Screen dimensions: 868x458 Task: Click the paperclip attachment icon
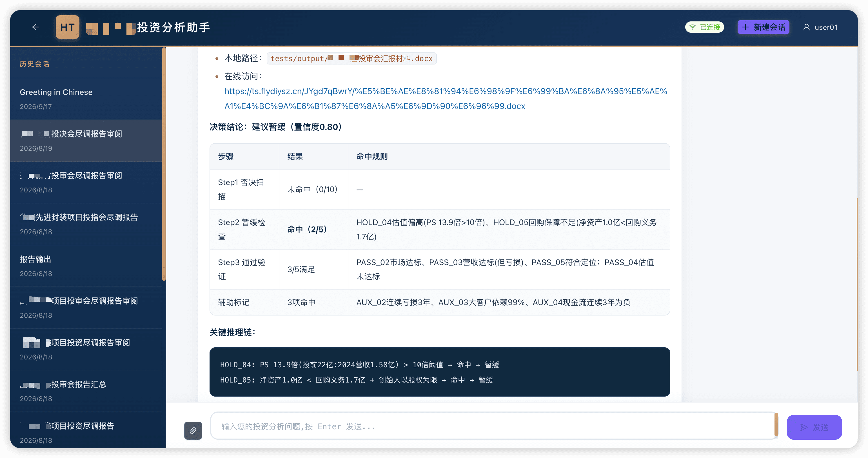[193, 430]
